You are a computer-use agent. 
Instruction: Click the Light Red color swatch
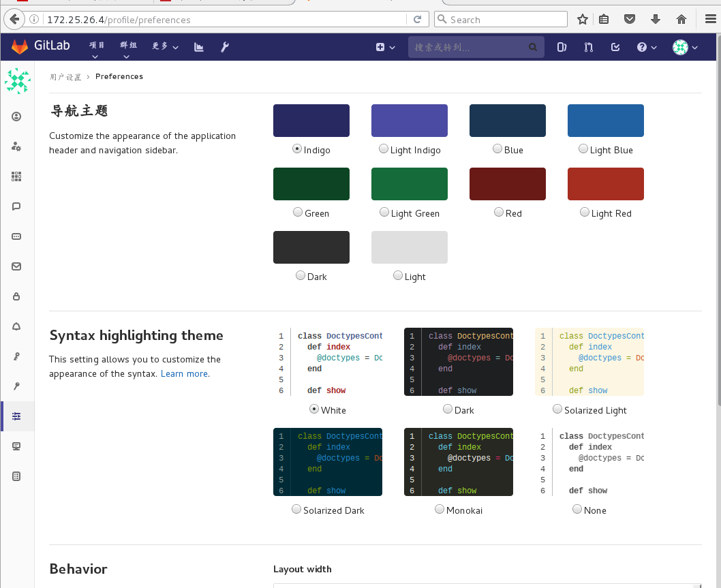(x=606, y=184)
